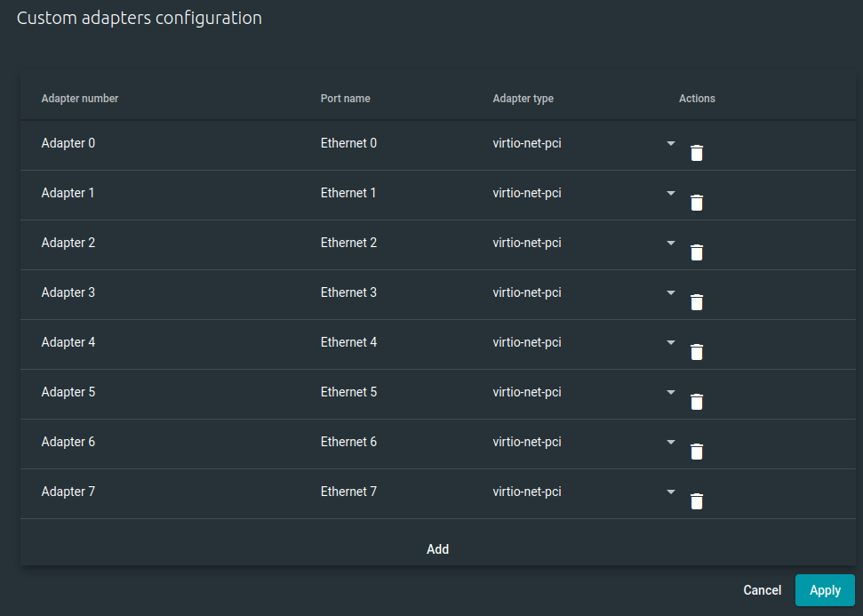The width and height of the screenshot is (863, 616).
Task: Delete Adapter 7 with trash icon
Action: pyautogui.click(x=697, y=501)
